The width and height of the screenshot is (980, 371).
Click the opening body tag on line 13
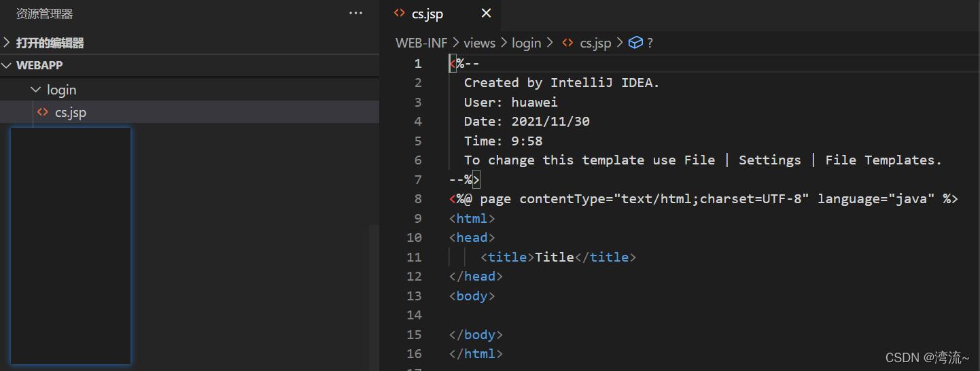(472, 296)
